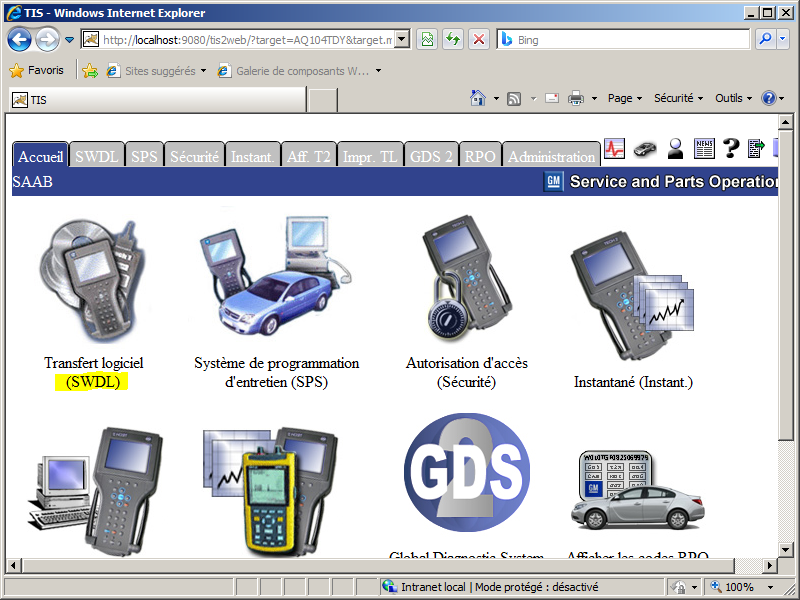The image size is (800, 600).
Task: Open the protected mode status dropdown
Action: pos(694,587)
